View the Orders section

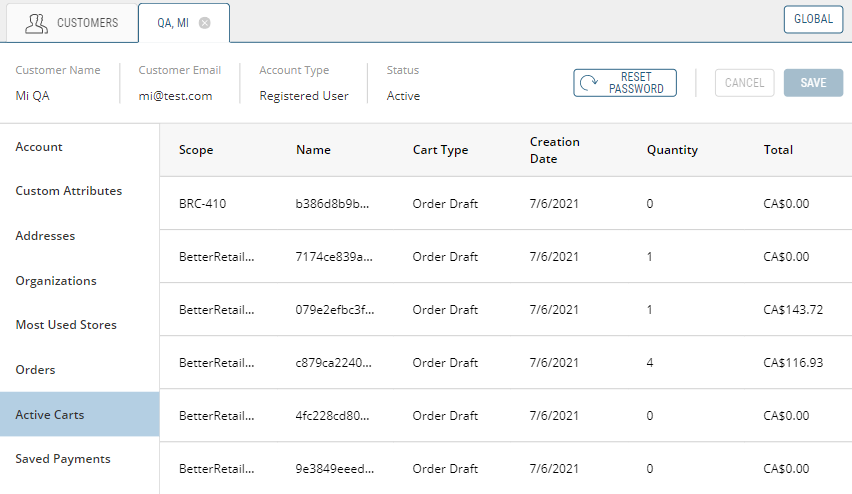coord(35,370)
